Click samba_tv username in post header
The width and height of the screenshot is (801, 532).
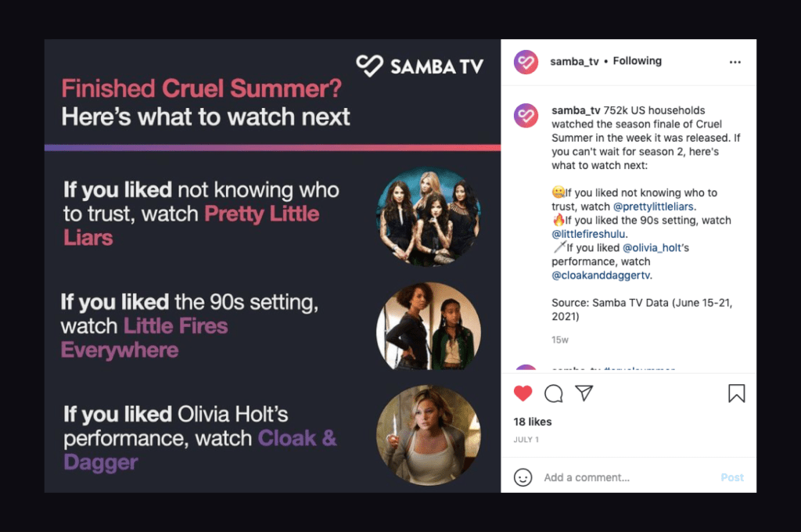[x=574, y=61]
